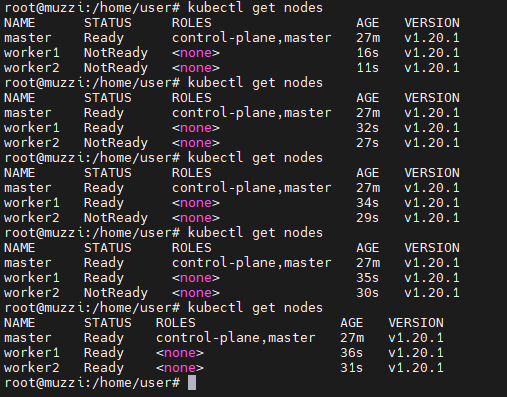
Task: Click the "30s" age value for worker2
Action: pos(368,293)
